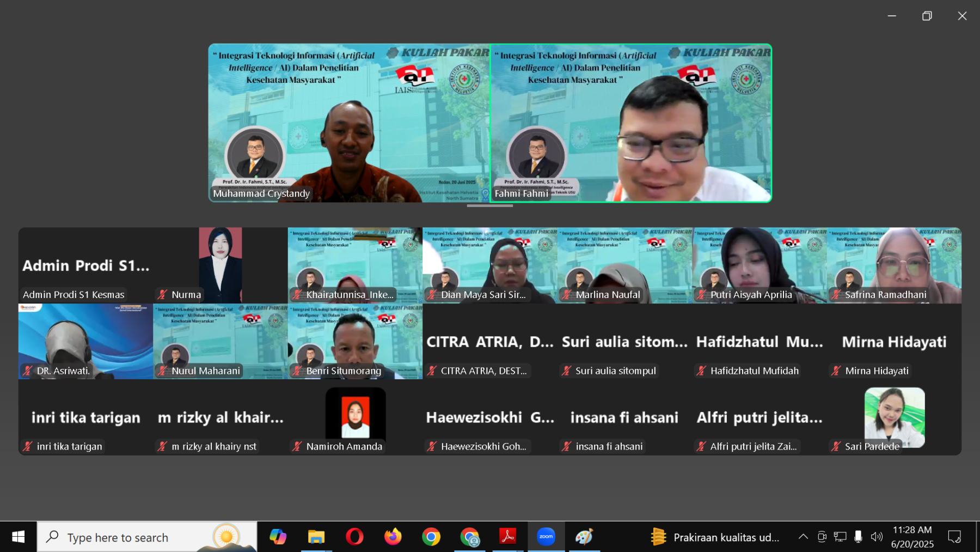Open Zoom from the taskbar
Viewport: 980px width, 552px height.
point(546,537)
